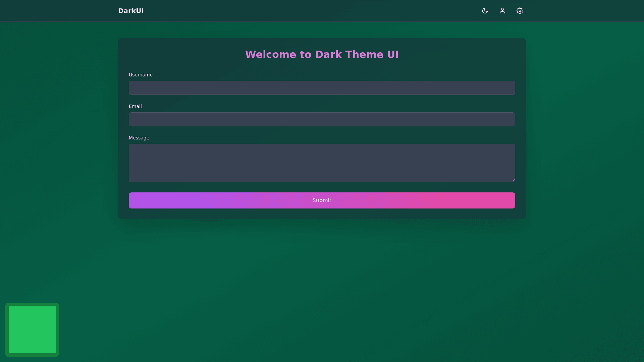Click the Username field label
The image size is (644, 362).
click(141, 75)
